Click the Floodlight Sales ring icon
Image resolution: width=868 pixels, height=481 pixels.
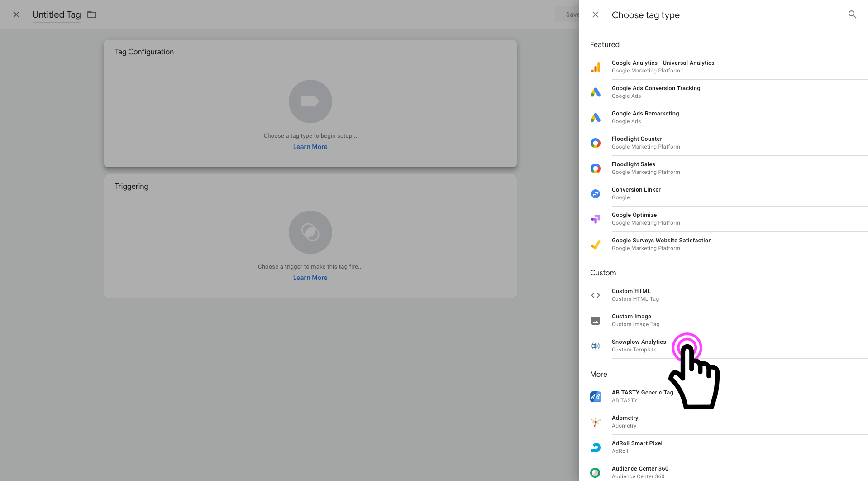click(596, 168)
